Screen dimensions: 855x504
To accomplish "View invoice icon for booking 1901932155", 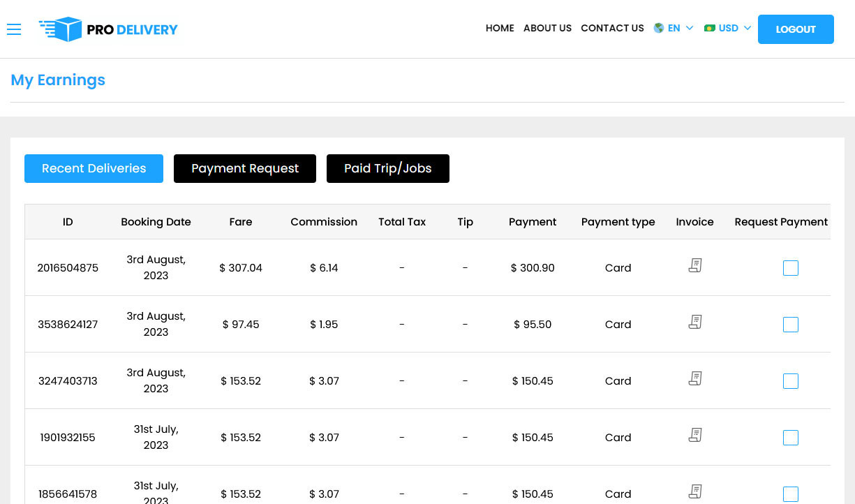I will 694,435.
